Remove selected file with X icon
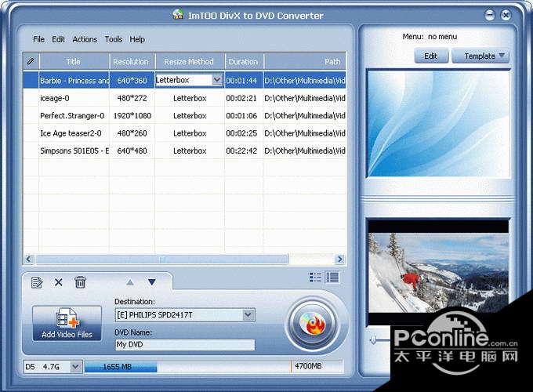Viewport: 533px width, 392px height. 59,282
